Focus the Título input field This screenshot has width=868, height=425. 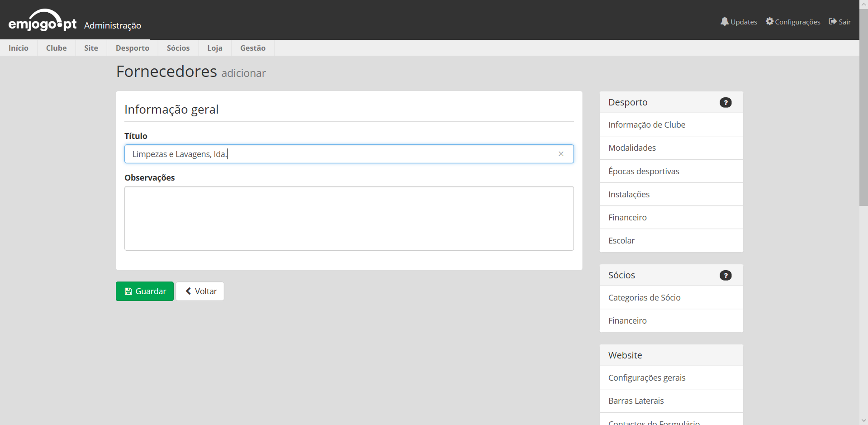pos(339,154)
